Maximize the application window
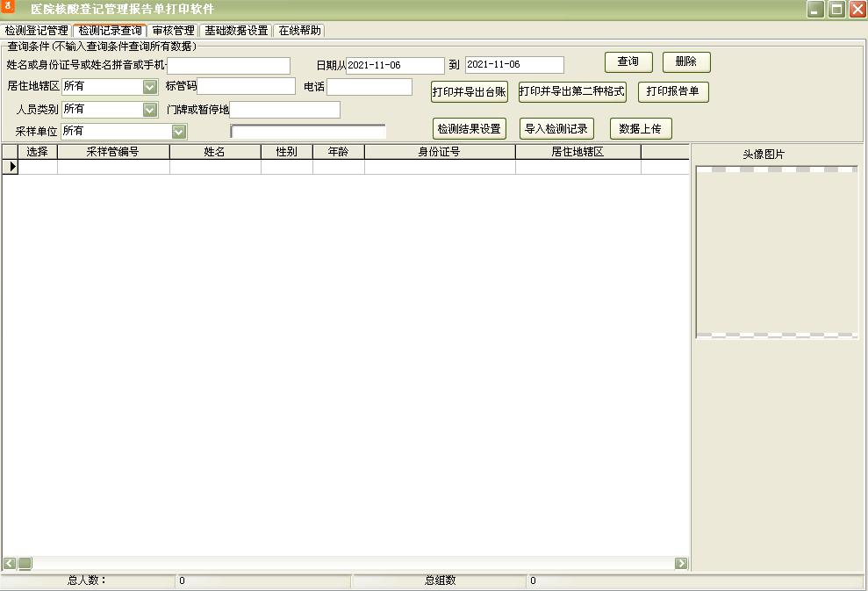Viewport: 868px width, 591px height. (837, 10)
